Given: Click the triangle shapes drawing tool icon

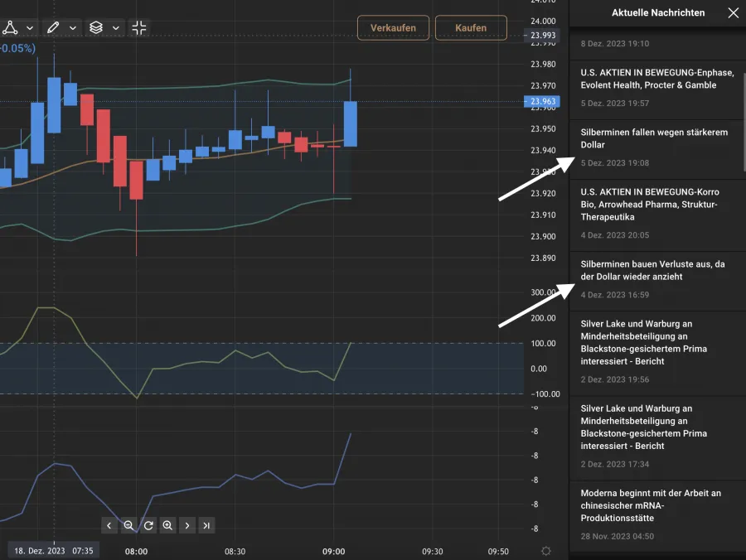Looking at the screenshot, I should (x=10, y=27).
